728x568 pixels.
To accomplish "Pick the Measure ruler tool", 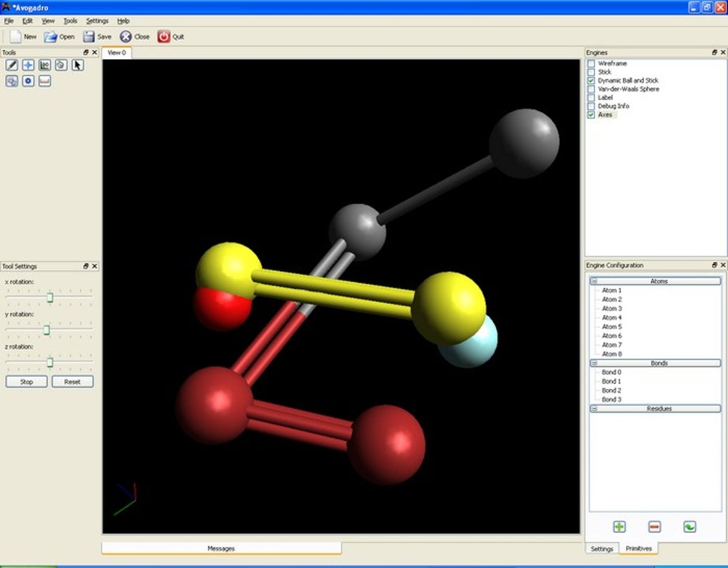I will click(44, 81).
